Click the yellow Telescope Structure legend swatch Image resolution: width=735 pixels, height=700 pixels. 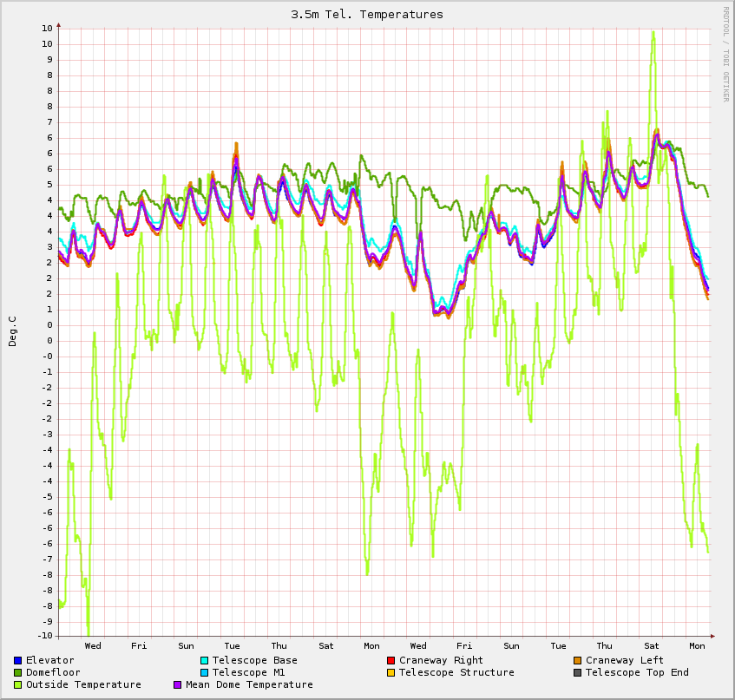[390, 672]
